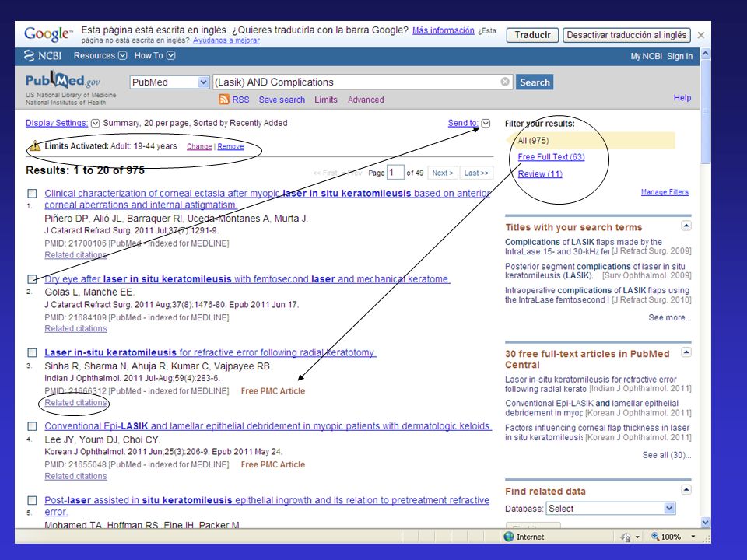
Task: Click the page number input box
Action: pos(395,173)
